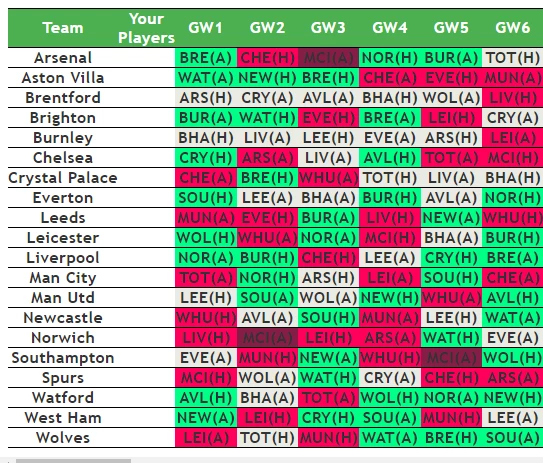Select the Man City team name

[x=63, y=278]
